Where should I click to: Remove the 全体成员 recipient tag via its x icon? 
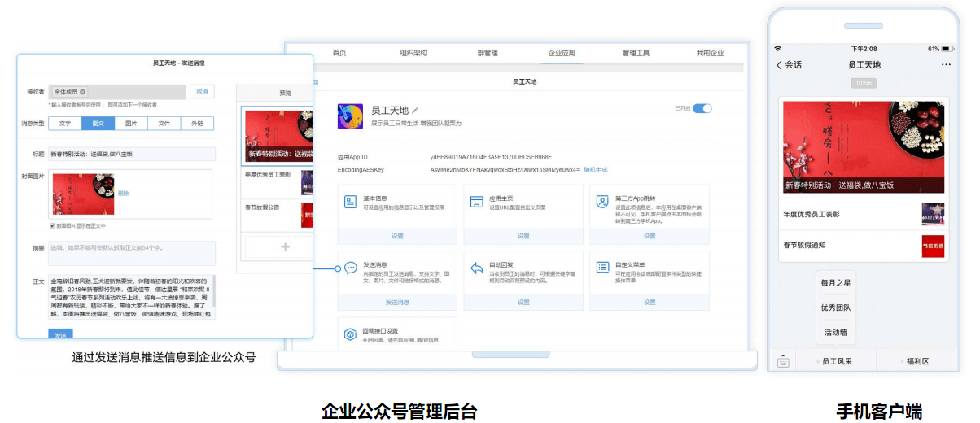pos(83,92)
